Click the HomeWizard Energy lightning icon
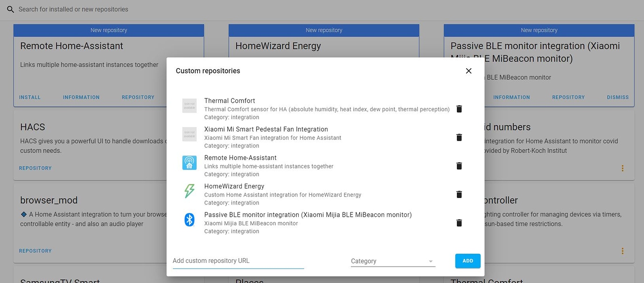The image size is (644, 283). point(189,191)
